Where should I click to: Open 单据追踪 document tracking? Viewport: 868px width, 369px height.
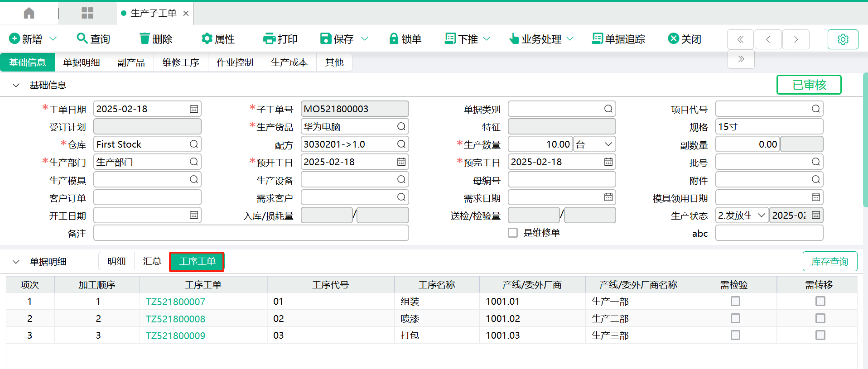[x=618, y=39]
